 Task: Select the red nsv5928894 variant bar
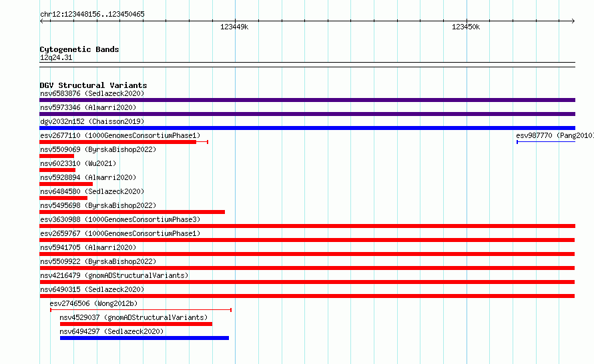tap(66, 184)
